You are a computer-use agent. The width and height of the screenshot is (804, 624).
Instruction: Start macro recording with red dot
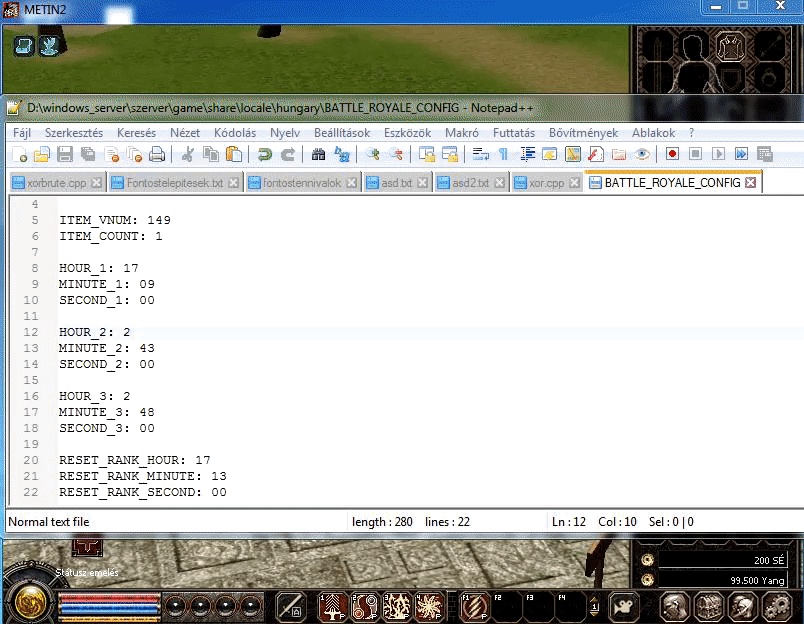[672, 154]
